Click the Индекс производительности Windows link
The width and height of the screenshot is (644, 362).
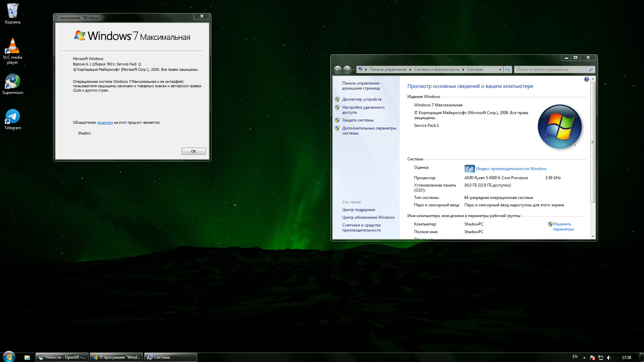pyautogui.click(x=511, y=169)
